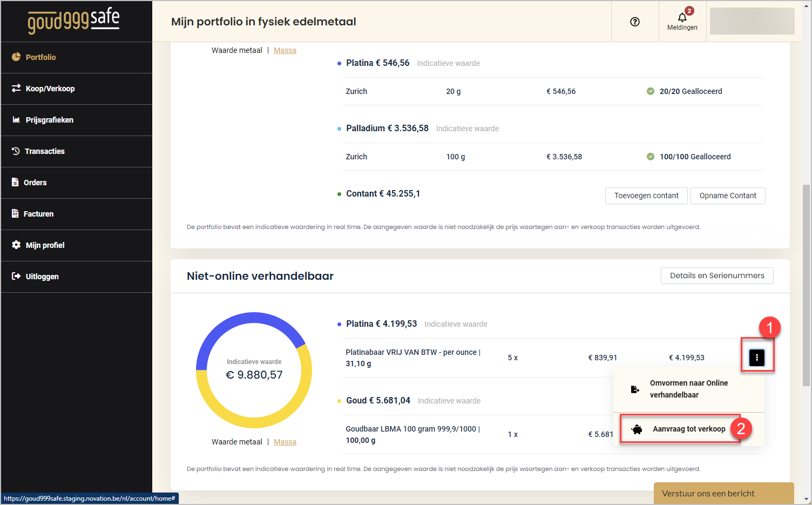This screenshot has height=505, width=812.
Task: Click the € 839,91 unit price
Action: click(603, 358)
